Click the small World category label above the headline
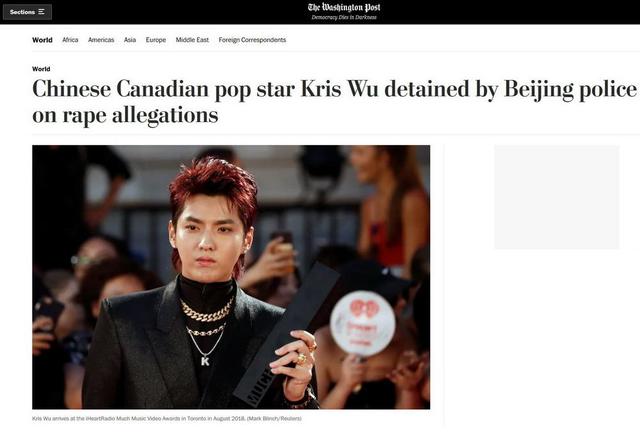The width and height of the screenshot is (640, 433). [41, 69]
